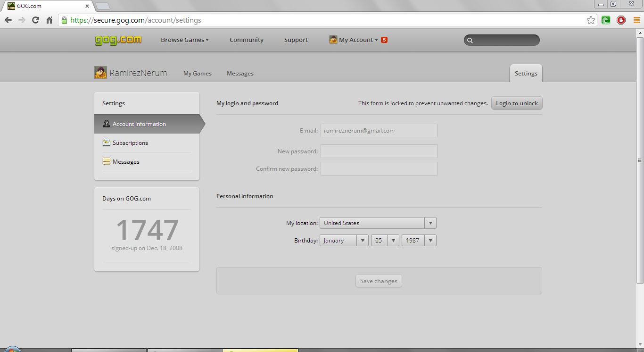Expand the birthday year dropdown
This screenshot has width=644, height=352.
point(419,240)
